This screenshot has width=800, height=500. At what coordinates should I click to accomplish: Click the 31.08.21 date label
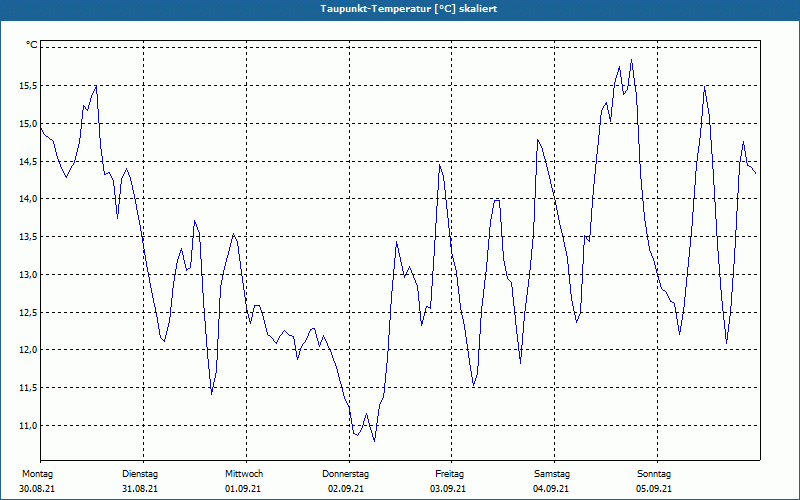coord(140,489)
